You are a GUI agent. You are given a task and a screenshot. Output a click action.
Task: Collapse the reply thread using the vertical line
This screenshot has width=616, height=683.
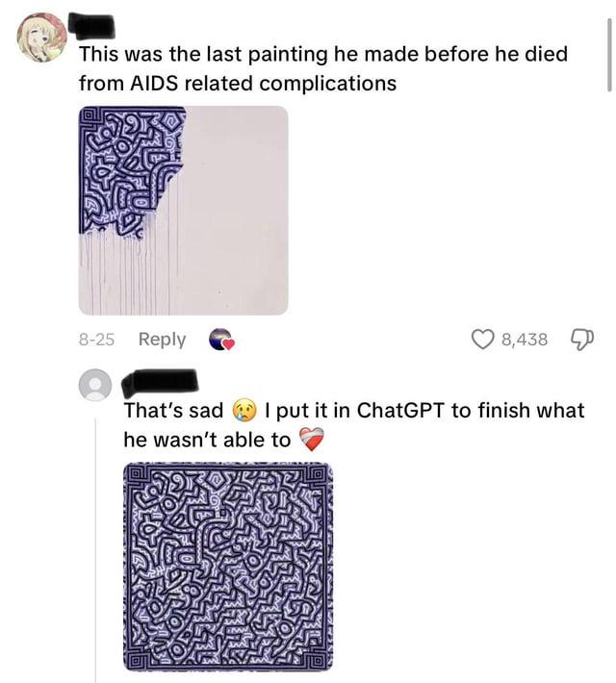tap(95, 549)
